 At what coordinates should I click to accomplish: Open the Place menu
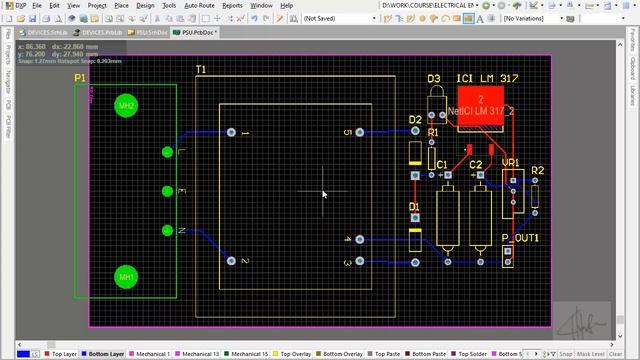point(121,6)
